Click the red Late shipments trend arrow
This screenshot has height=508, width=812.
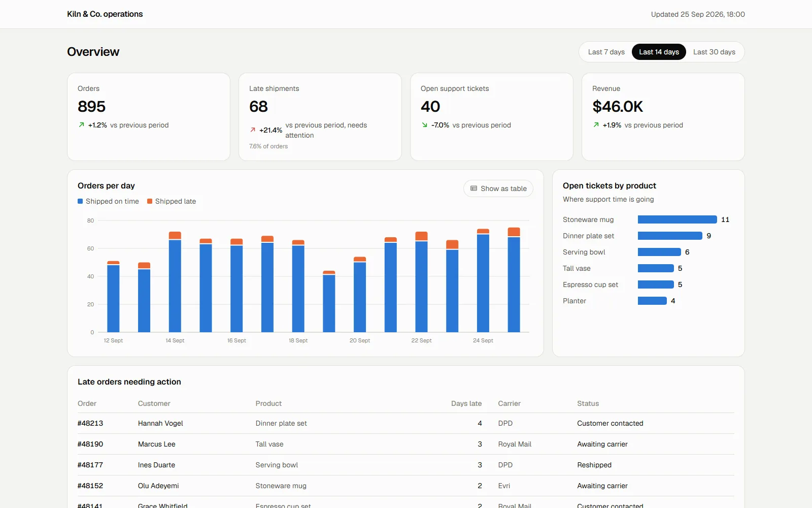(253, 130)
